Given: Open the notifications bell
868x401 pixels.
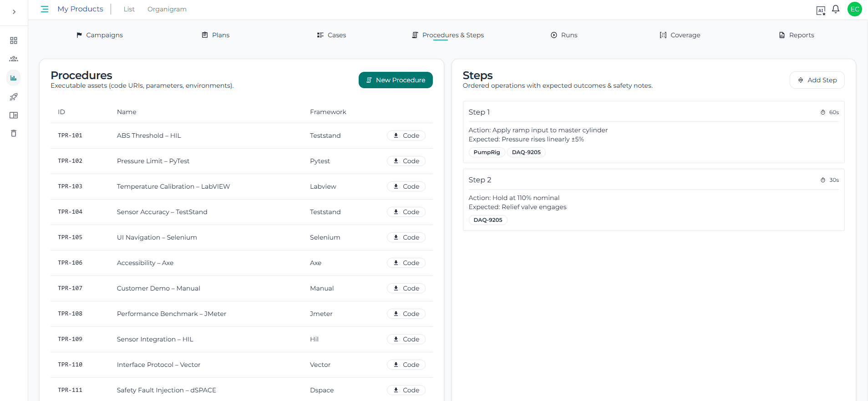Looking at the screenshot, I should (x=836, y=9).
